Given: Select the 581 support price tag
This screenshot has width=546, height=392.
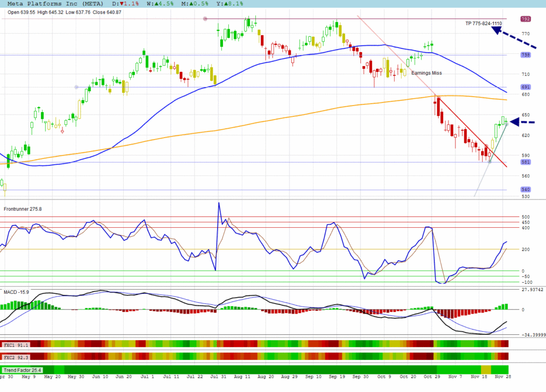Looking at the screenshot, I should point(525,162).
